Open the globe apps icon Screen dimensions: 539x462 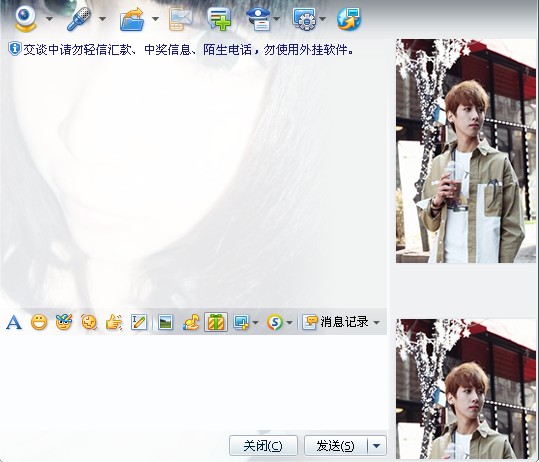click(x=349, y=20)
